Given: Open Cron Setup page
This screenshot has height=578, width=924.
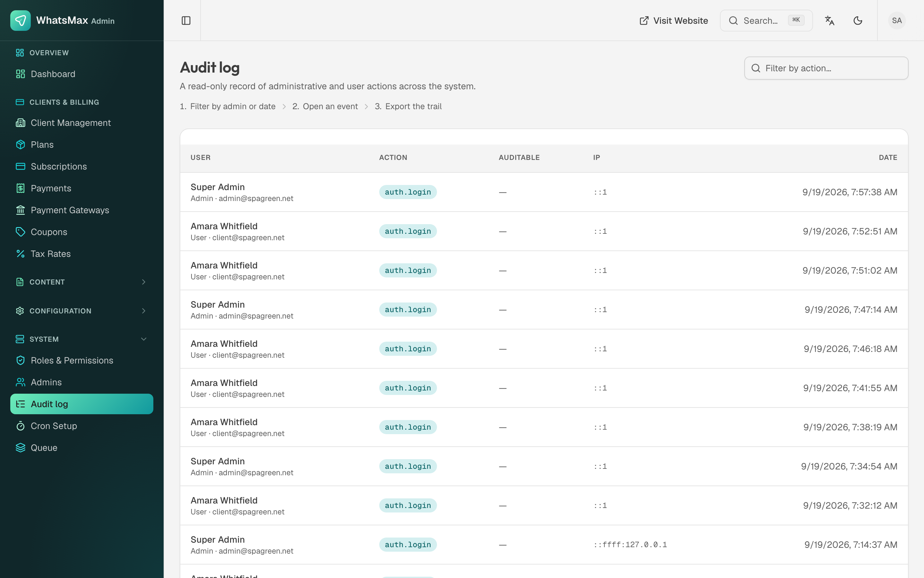Looking at the screenshot, I should tap(82, 425).
